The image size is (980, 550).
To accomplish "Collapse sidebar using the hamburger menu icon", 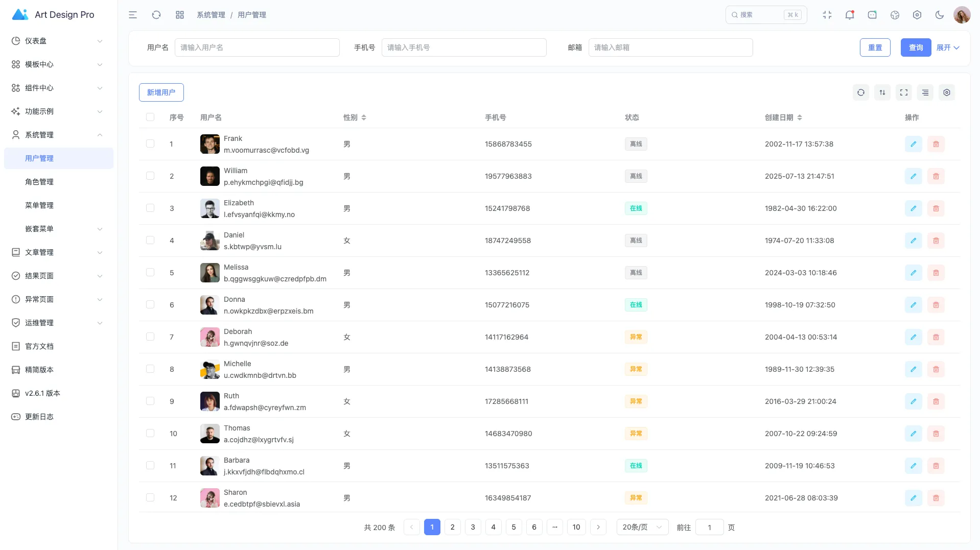I will tap(133, 15).
